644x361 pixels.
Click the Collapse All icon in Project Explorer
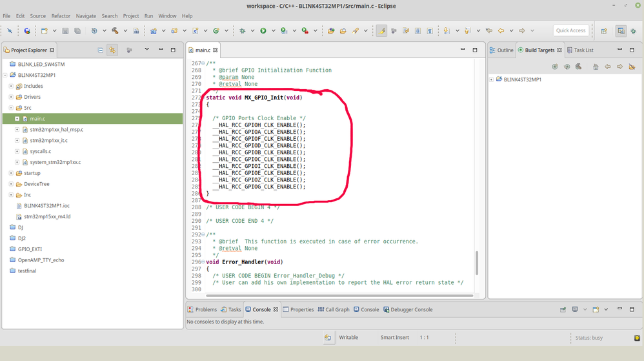(100, 50)
